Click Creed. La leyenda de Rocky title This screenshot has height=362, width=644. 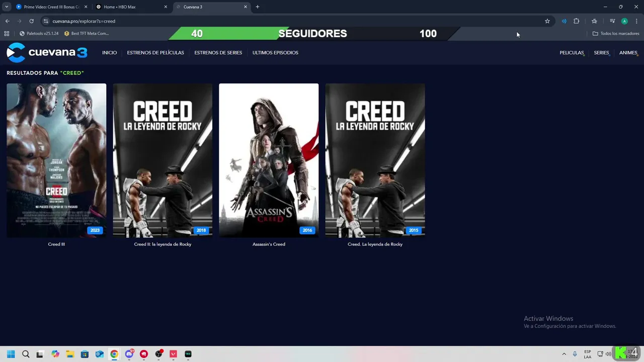point(375,244)
